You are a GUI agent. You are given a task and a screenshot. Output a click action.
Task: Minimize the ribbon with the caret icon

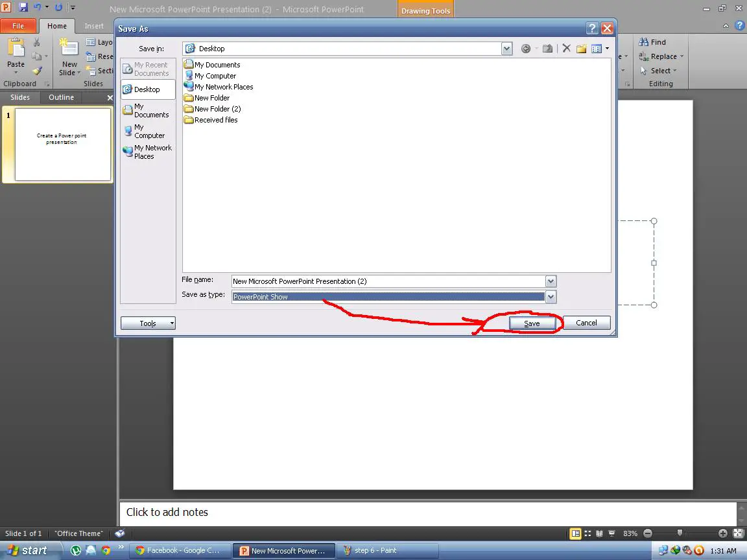[x=726, y=26]
